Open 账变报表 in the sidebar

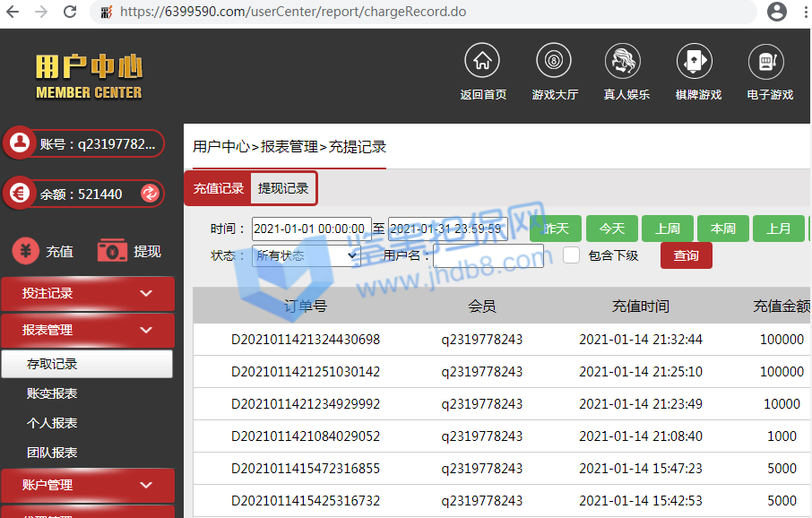52,393
